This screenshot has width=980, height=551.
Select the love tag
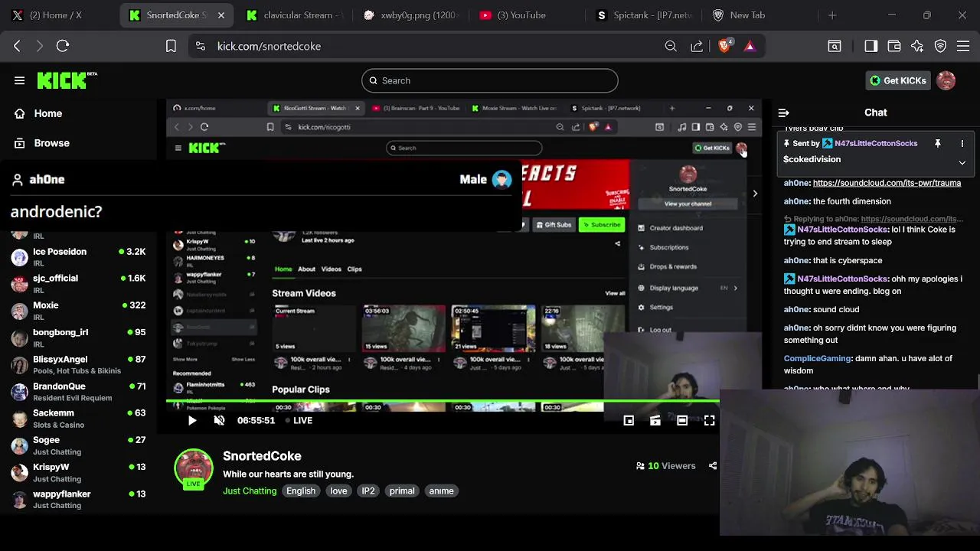click(338, 491)
